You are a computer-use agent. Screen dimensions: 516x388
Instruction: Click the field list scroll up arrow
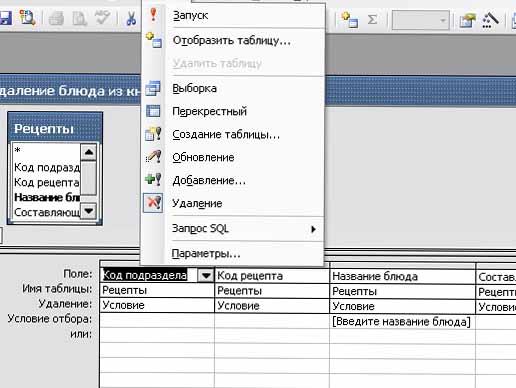tap(89, 152)
